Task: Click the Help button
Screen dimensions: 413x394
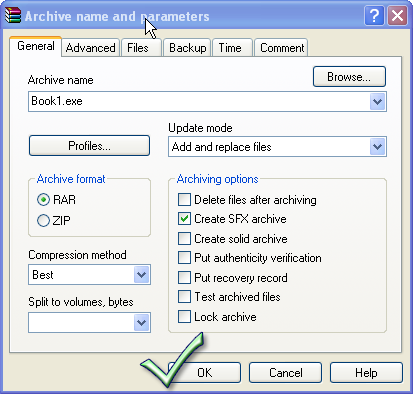Action: (366, 372)
